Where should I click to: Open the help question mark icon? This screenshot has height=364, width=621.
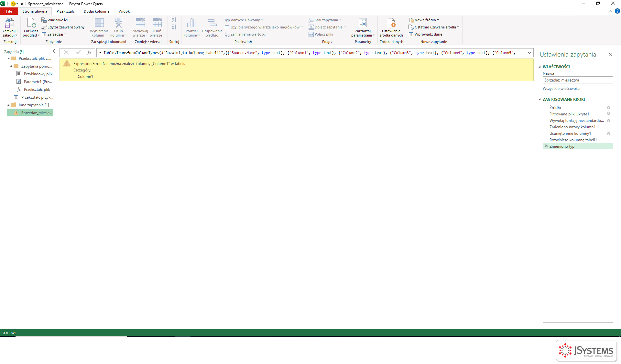617,11
